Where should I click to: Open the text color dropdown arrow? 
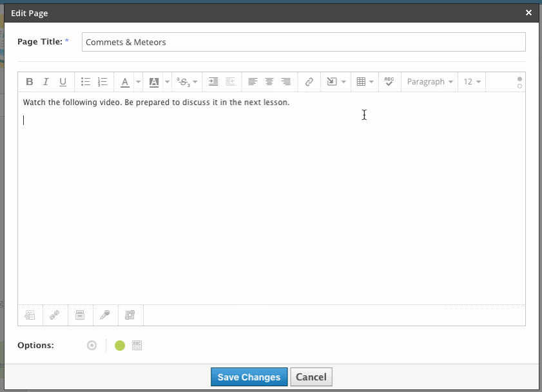(138, 83)
